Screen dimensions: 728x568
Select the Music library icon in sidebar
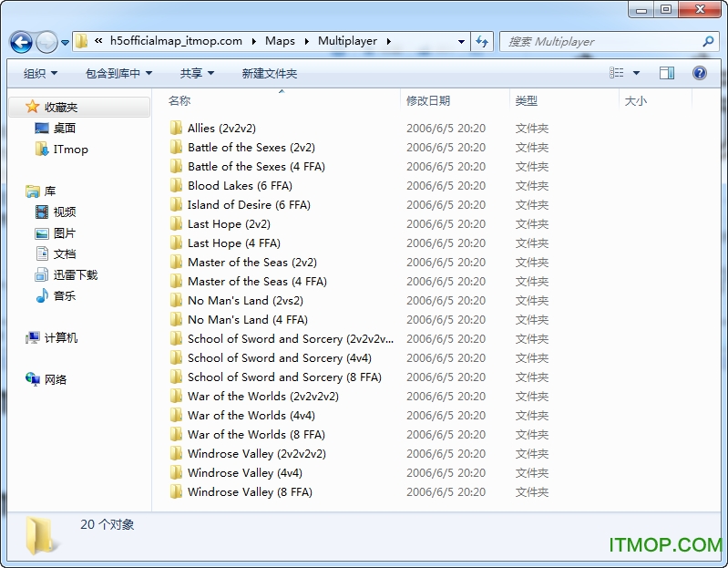click(42, 295)
